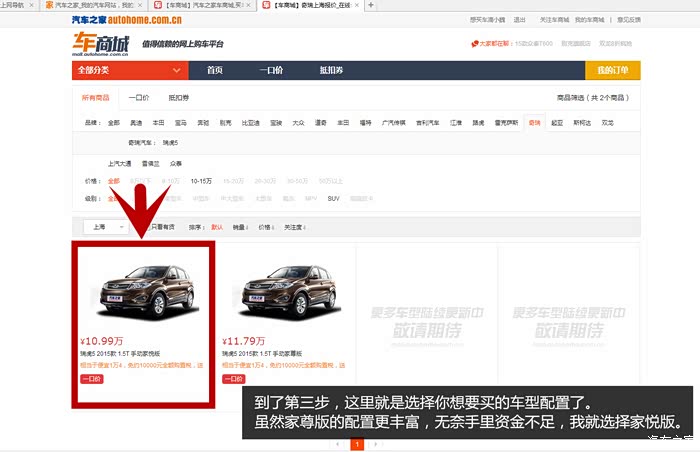Filter by brand 吉利汽车

pos(428,123)
